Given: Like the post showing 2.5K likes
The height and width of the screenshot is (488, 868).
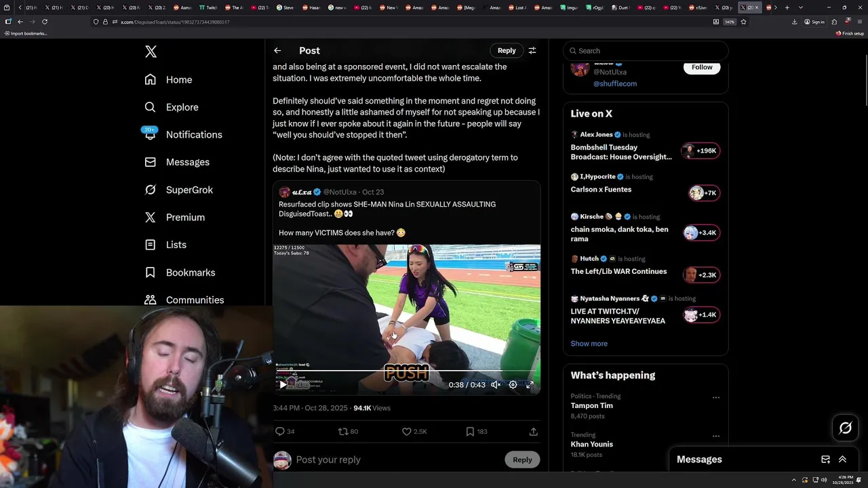Looking at the screenshot, I should pos(414,431).
